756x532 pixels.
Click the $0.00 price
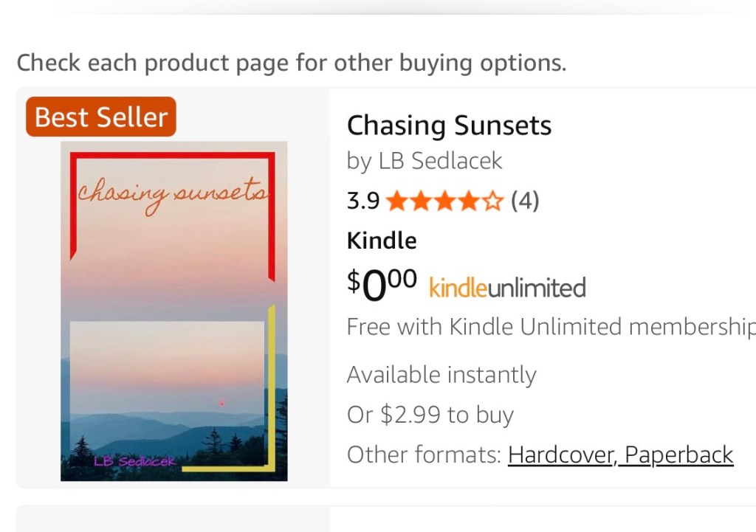tap(382, 284)
